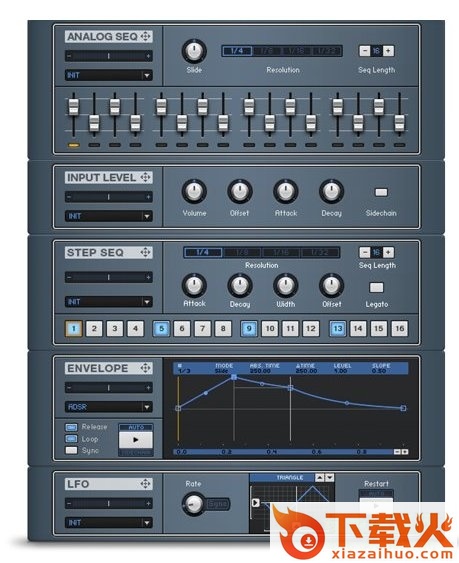Click the LFO Rate knob

[x=194, y=504]
